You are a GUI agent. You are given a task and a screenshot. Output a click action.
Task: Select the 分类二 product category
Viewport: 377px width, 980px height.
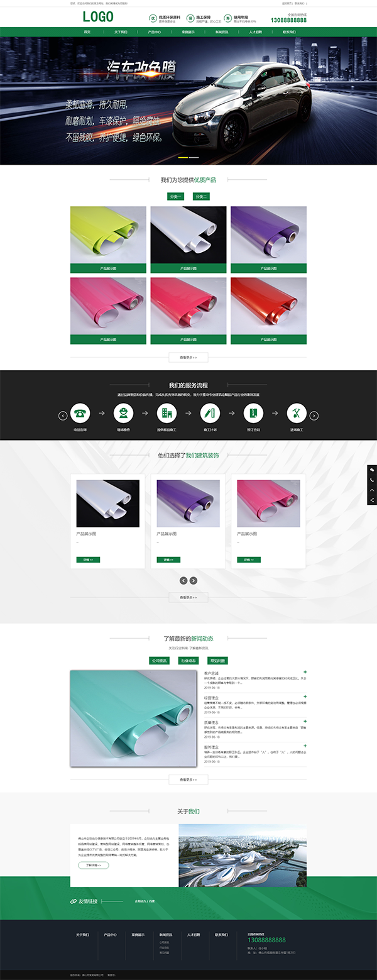coord(201,197)
